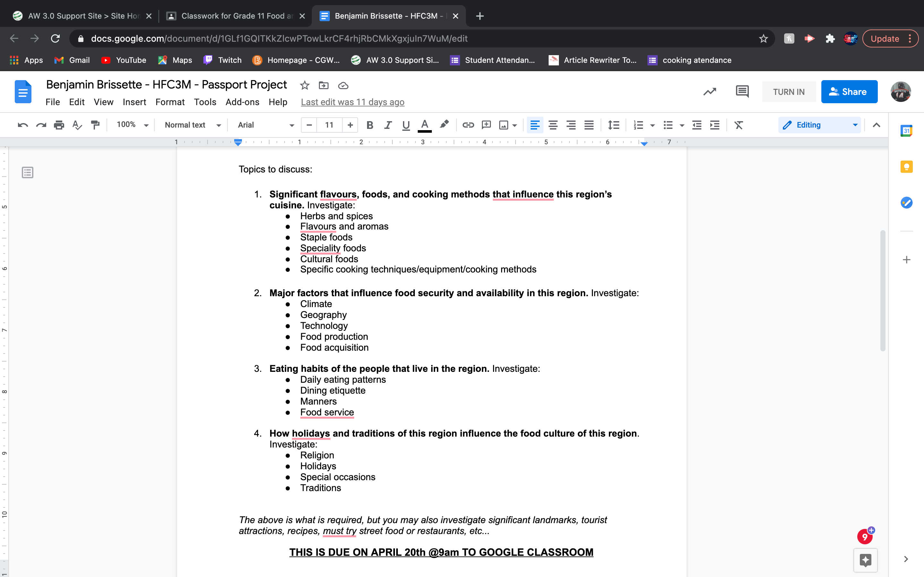
Task: Click the increase indent icon
Action: [x=714, y=125]
